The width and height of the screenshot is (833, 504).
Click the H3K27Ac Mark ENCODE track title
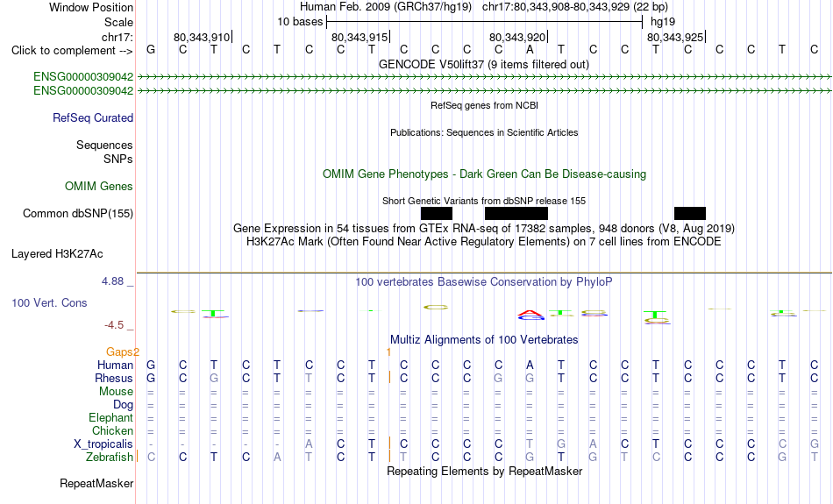click(x=483, y=242)
